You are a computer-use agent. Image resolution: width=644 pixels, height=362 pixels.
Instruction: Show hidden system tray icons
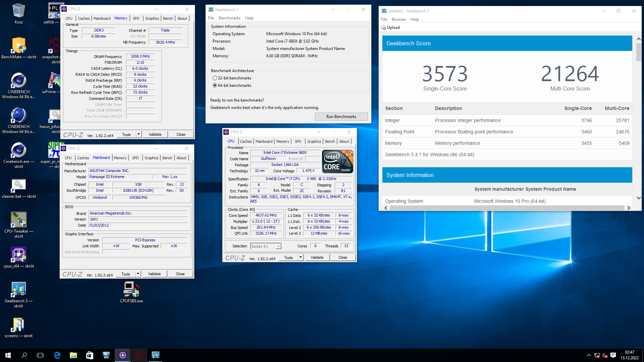click(589, 355)
